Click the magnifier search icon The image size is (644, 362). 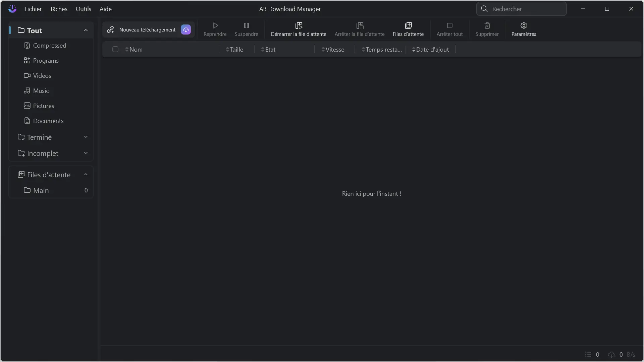pyautogui.click(x=484, y=9)
